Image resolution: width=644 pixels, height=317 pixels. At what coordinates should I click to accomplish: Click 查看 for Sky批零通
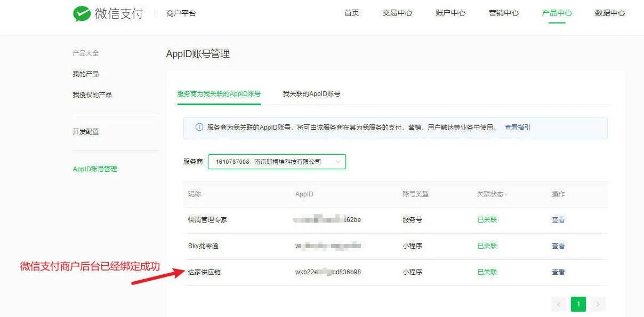click(x=558, y=245)
